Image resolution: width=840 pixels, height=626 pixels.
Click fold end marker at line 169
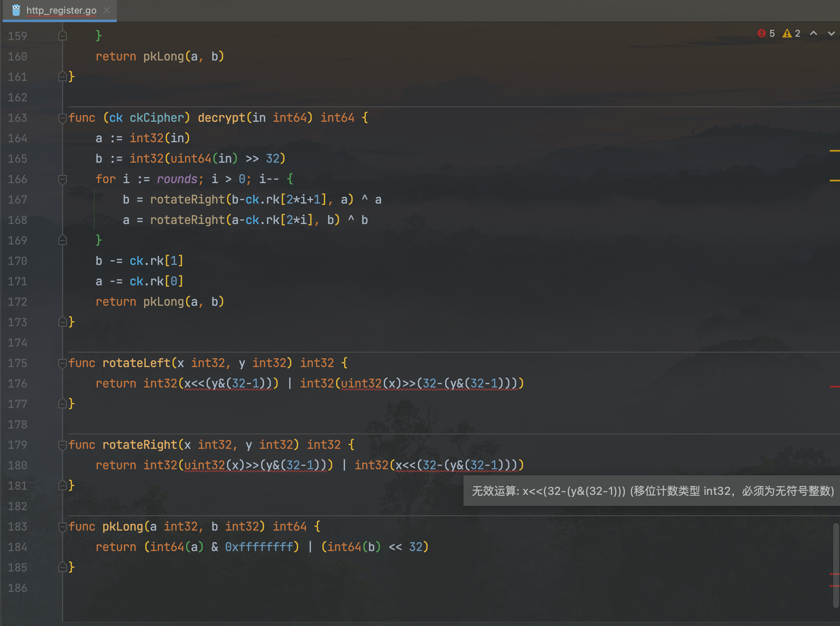[x=63, y=241]
